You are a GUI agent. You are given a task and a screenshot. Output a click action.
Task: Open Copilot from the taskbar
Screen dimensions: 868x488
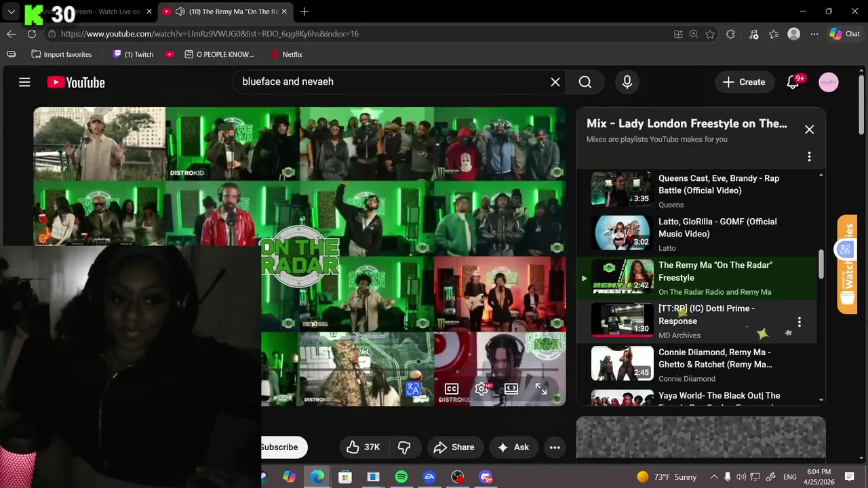click(290, 477)
